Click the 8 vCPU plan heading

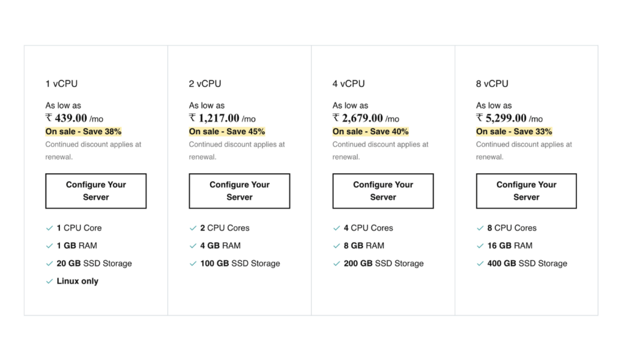coord(491,84)
